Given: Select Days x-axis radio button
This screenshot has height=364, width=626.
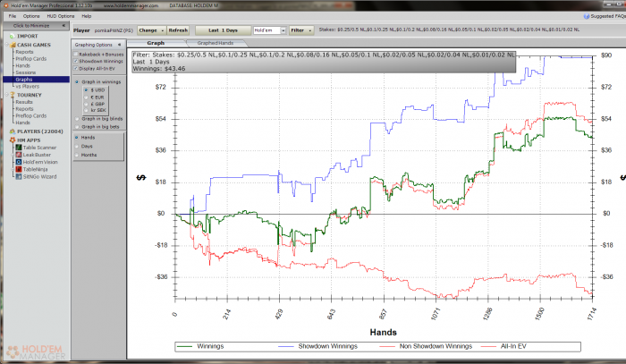Looking at the screenshot, I should (x=77, y=146).
